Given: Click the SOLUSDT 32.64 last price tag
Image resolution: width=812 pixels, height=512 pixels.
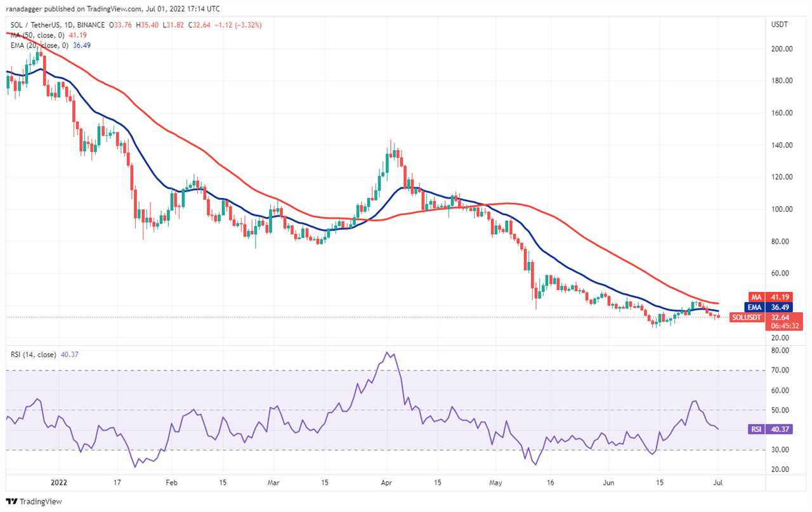Looking at the screenshot, I should pyautogui.click(x=766, y=317).
